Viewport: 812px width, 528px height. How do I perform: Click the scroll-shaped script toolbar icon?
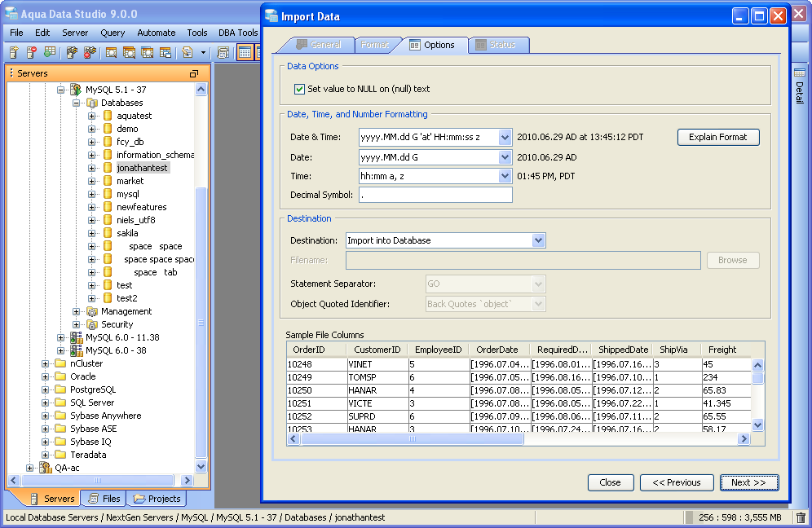click(x=223, y=52)
